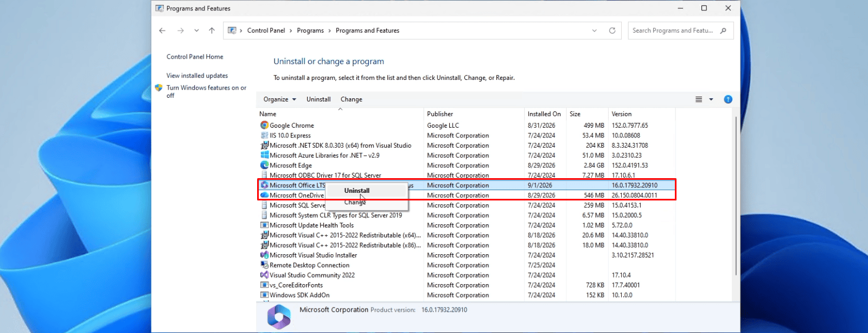
Task: Click the Refresh button in the address bar
Action: tap(612, 30)
